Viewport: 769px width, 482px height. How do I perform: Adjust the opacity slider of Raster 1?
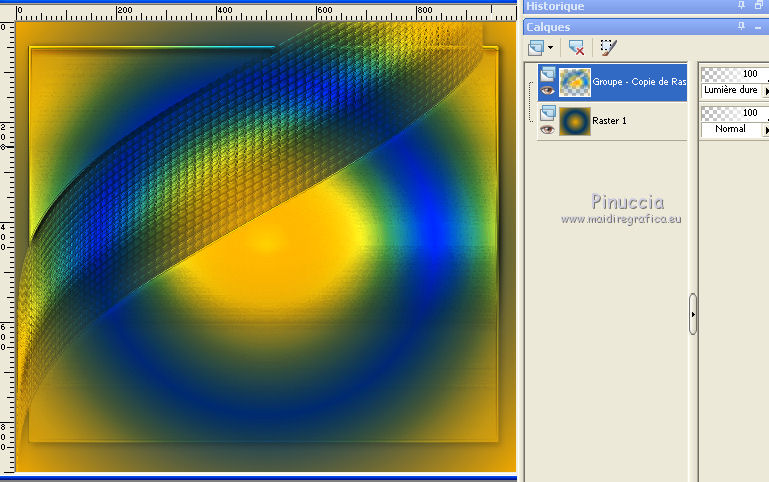click(735, 113)
